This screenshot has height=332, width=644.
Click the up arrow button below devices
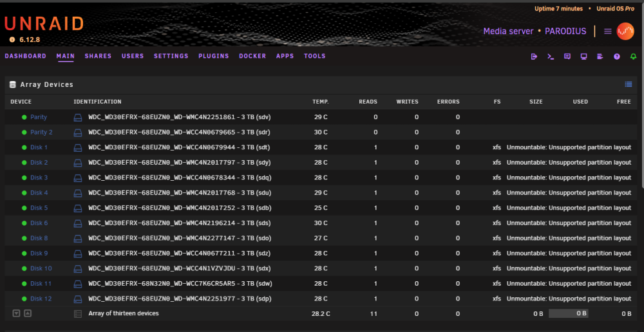[28, 313]
